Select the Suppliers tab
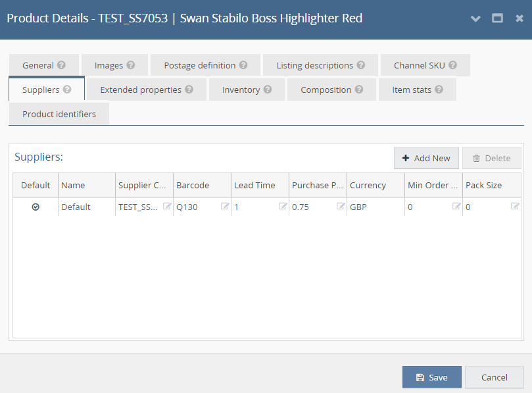This screenshot has height=393, width=532. (47, 89)
